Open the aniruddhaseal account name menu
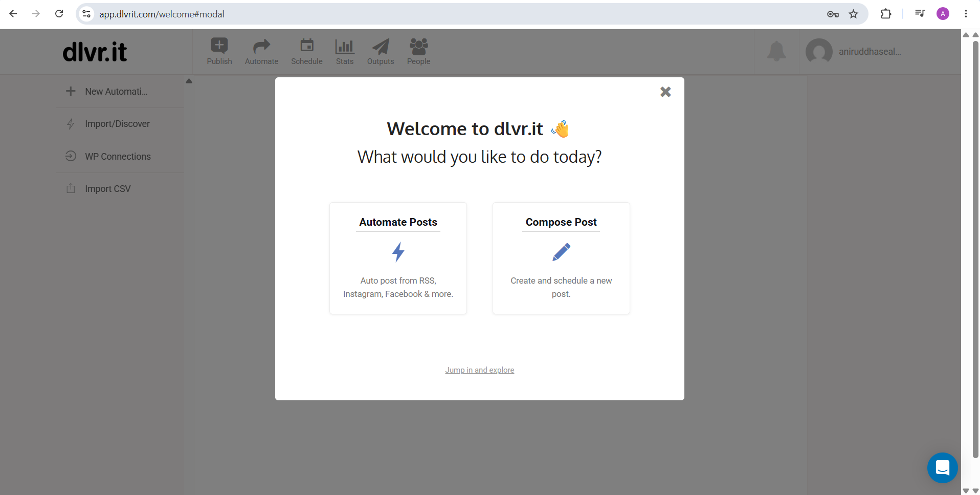980x495 pixels. point(870,52)
